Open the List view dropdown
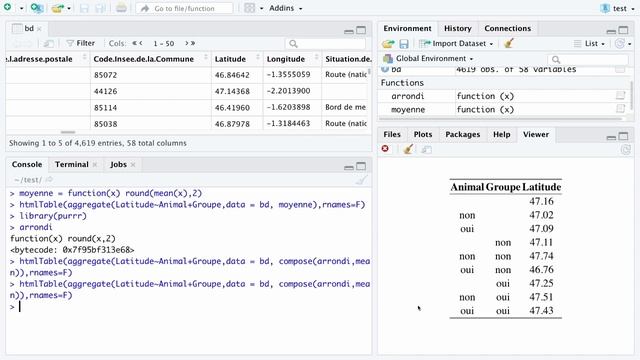Screen dimensions: 640x360 (x=589, y=44)
